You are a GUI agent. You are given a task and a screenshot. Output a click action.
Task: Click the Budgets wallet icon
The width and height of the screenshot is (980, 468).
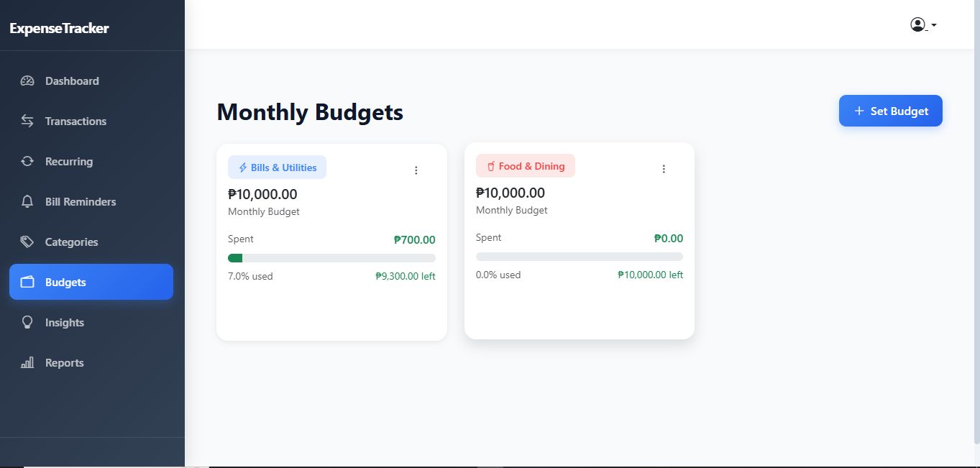(27, 283)
